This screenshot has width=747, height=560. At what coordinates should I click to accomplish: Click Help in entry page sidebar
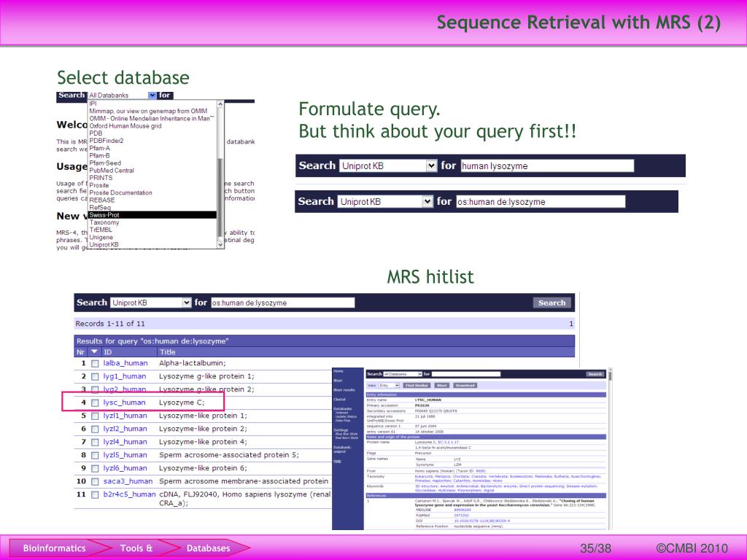point(337,462)
